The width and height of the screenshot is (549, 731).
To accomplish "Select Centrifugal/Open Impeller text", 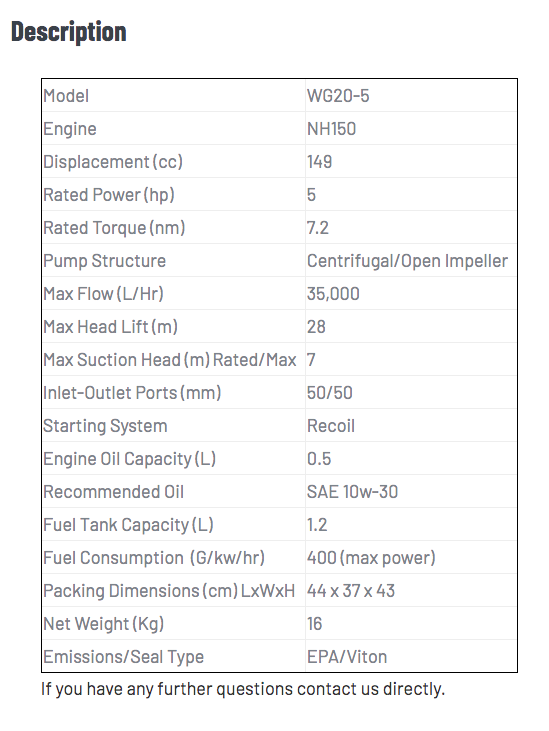I will (x=407, y=261).
